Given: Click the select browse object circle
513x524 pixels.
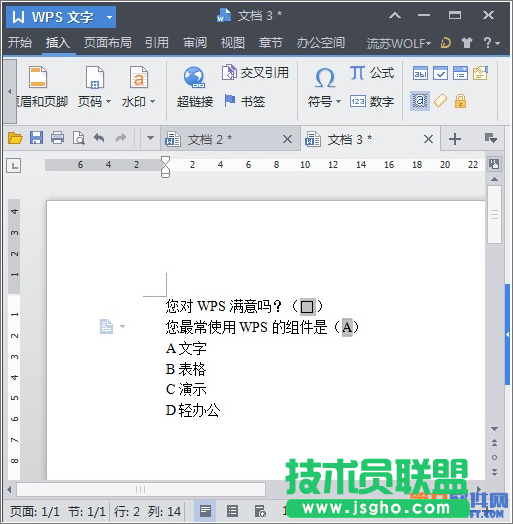Looking at the screenshot, I should (x=495, y=457).
